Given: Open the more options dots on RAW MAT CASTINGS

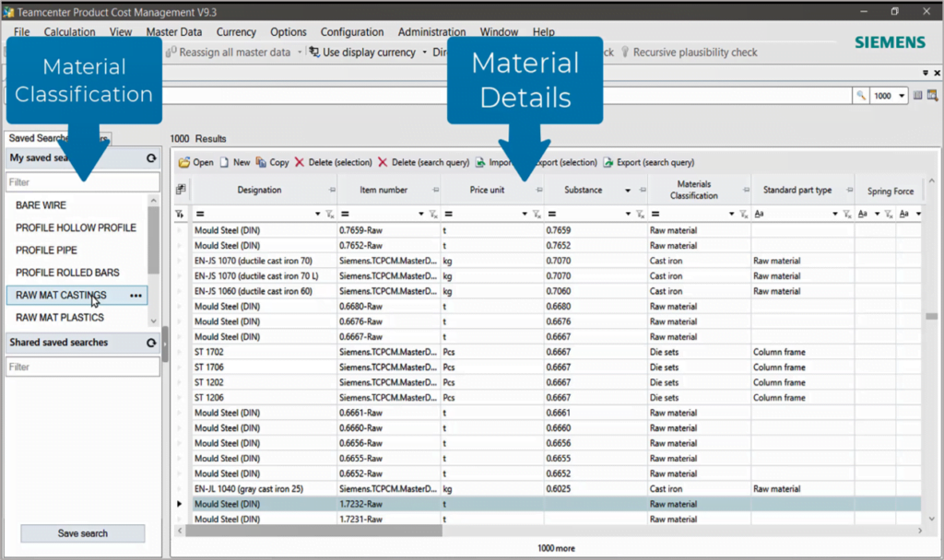Looking at the screenshot, I should [136, 296].
